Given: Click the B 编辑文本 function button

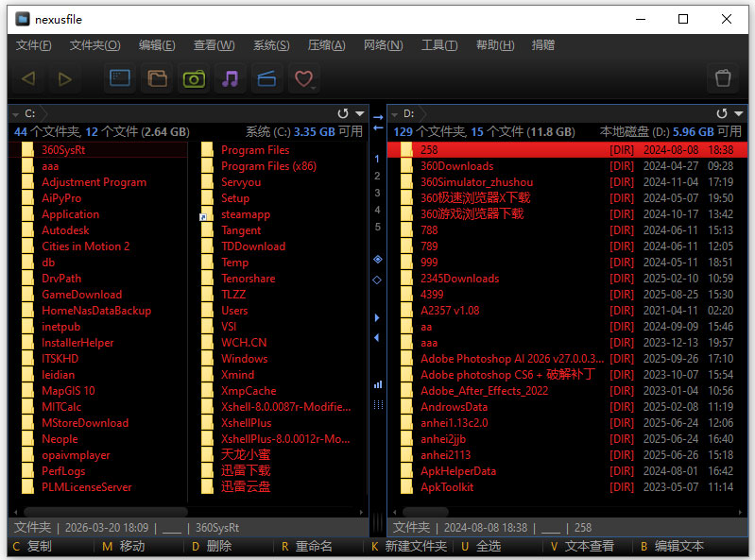Looking at the screenshot, I should coord(672,546).
